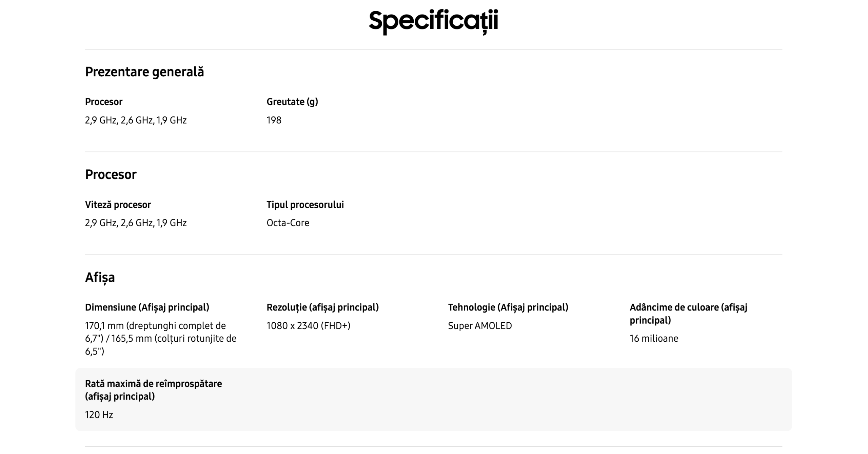The width and height of the screenshot is (868, 454).
Task: Click the Procesor label under Prezentare generală
Action: [x=104, y=102]
